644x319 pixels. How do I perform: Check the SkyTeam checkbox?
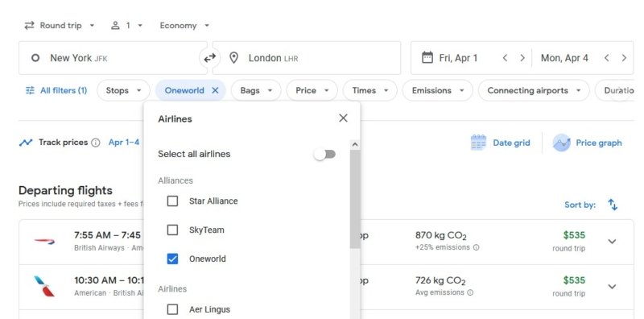(172, 230)
